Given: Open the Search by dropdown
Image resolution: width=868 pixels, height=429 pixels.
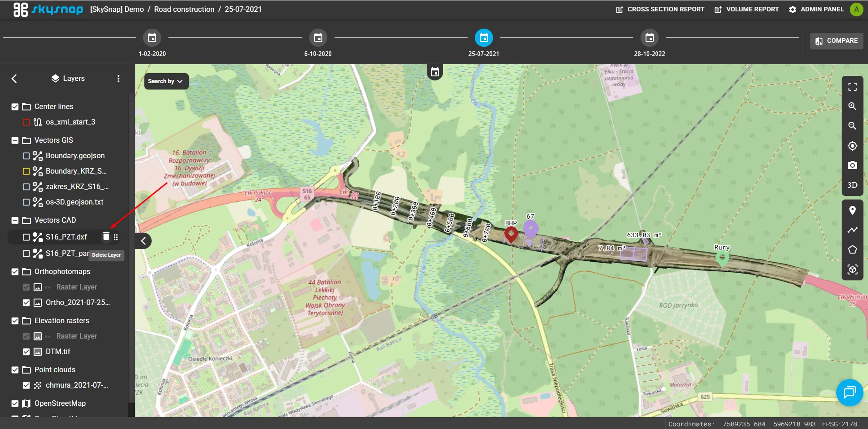Looking at the screenshot, I should (166, 81).
